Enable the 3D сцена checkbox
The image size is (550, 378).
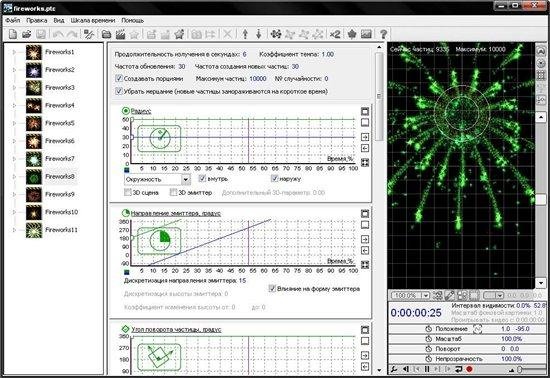point(128,192)
